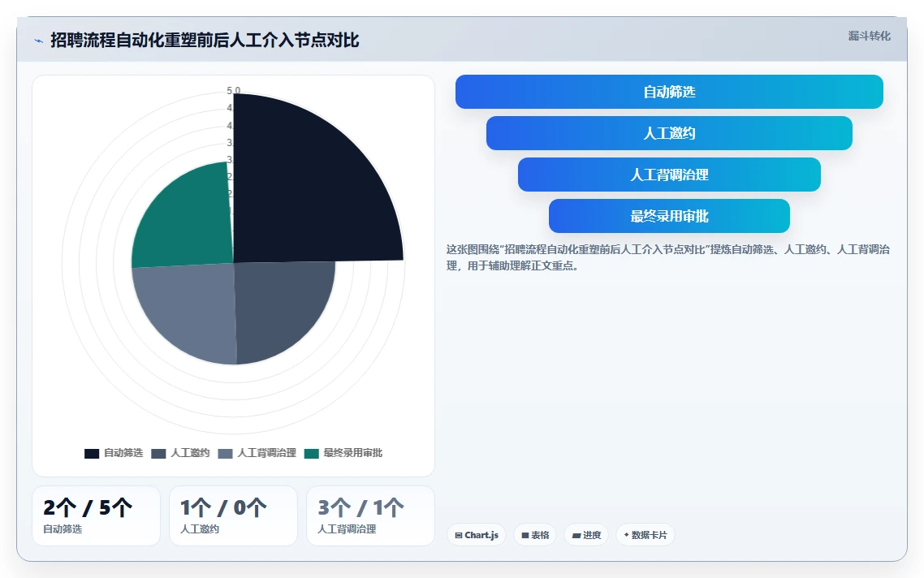Click the 自动筛选 legend color box
Screen dimensions: 924x578
91,453
